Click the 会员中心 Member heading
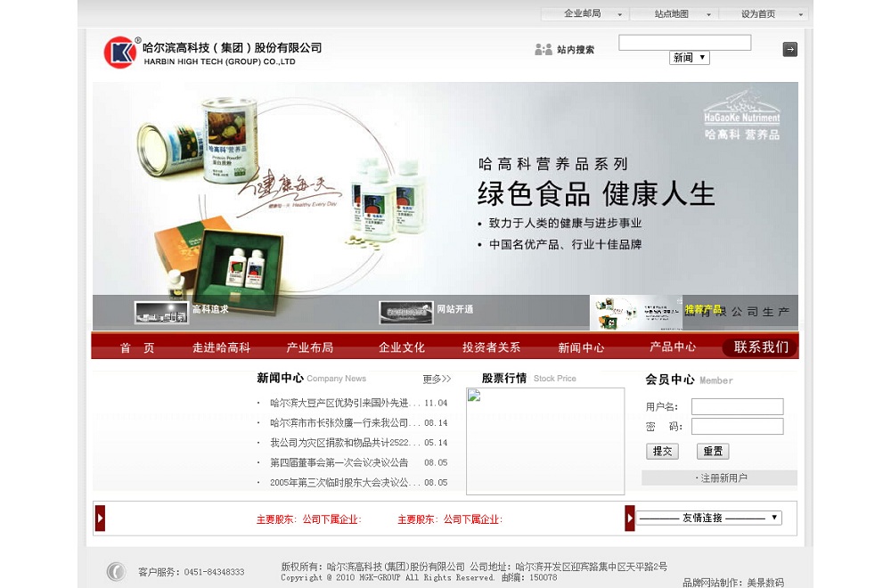This screenshot has height=588, width=891. tap(689, 380)
